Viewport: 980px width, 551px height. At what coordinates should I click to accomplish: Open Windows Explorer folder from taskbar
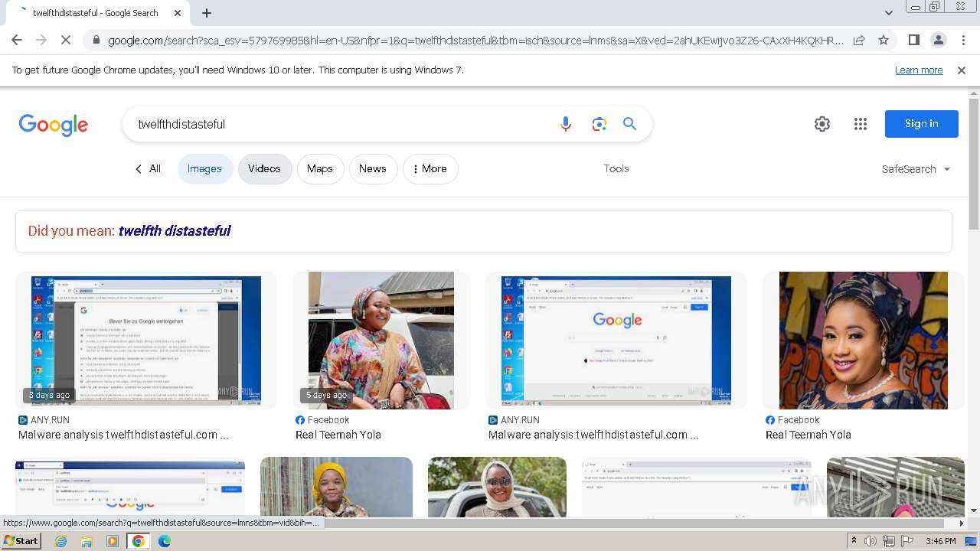[87, 541]
